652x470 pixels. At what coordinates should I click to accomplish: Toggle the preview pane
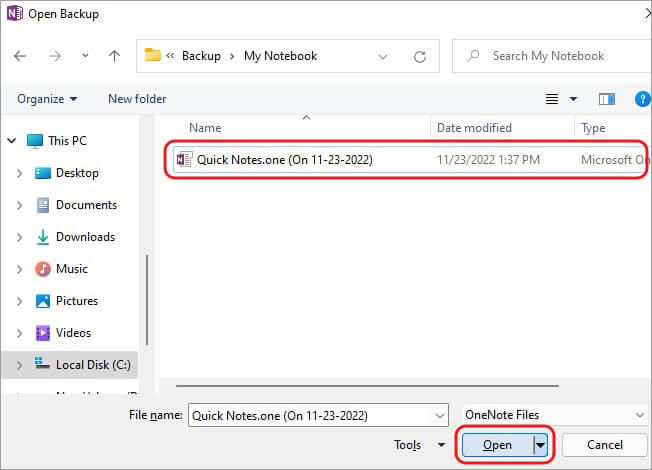coord(607,99)
